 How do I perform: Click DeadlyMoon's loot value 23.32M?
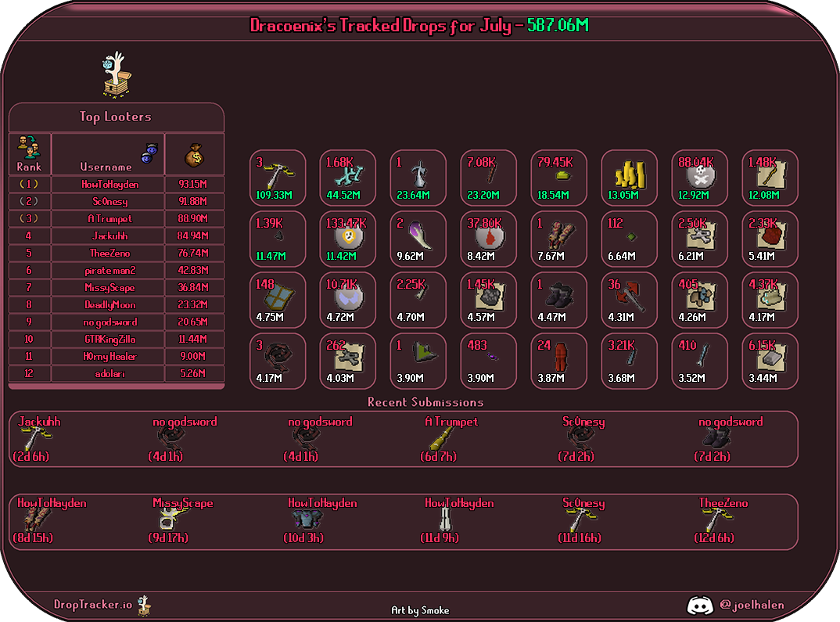tap(193, 305)
